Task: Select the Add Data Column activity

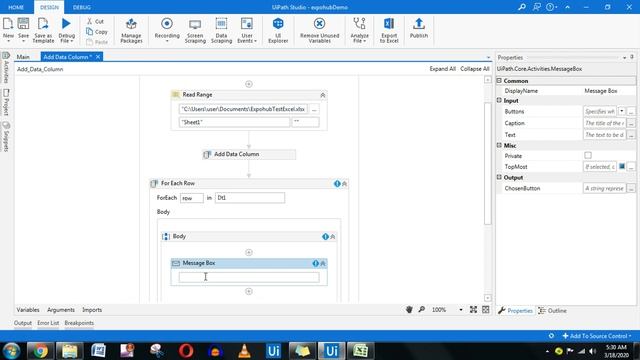Action: coord(249,154)
